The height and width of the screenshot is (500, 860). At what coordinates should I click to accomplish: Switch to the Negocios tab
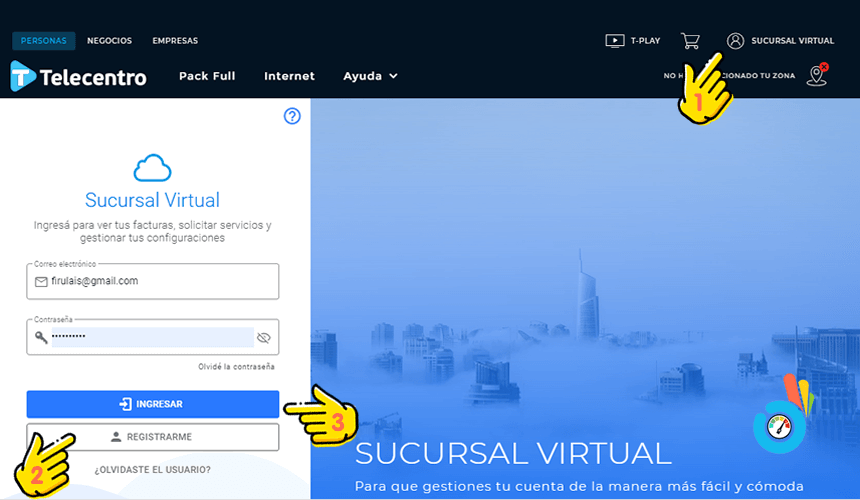click(110, 41)
